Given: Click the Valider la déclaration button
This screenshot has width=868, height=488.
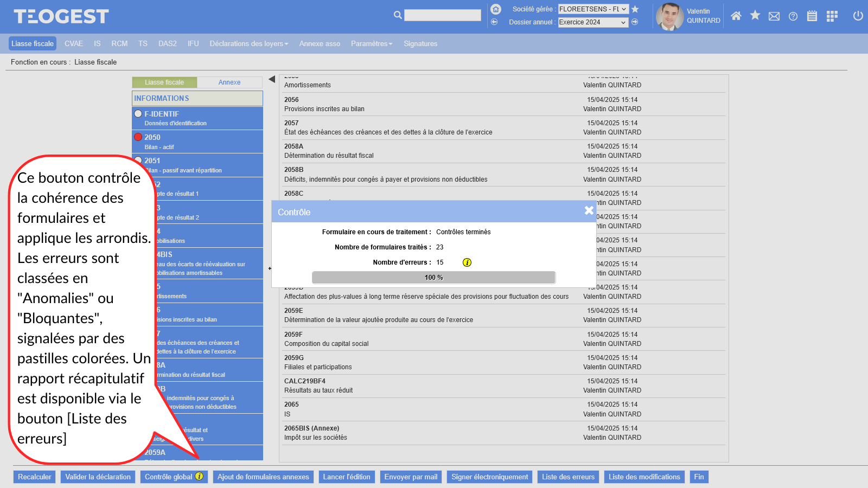Looking at the screenshot, I should (98, 477).
